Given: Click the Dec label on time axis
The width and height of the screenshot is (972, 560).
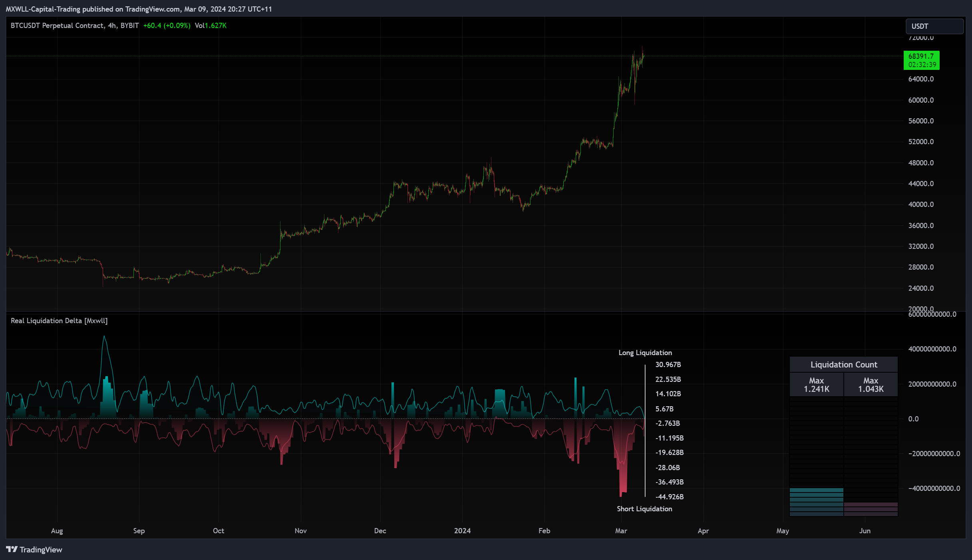Looking at the screenshot, I should 380,531.
